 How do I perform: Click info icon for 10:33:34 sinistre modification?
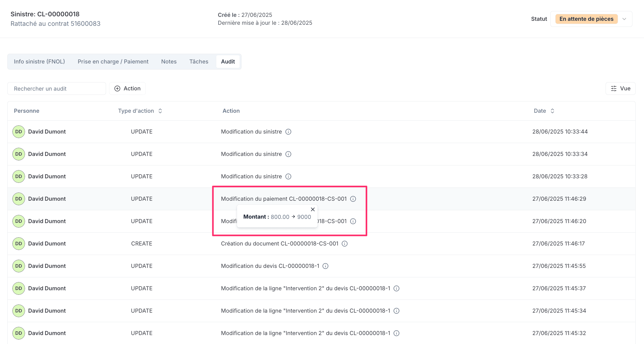pos(288,154)
